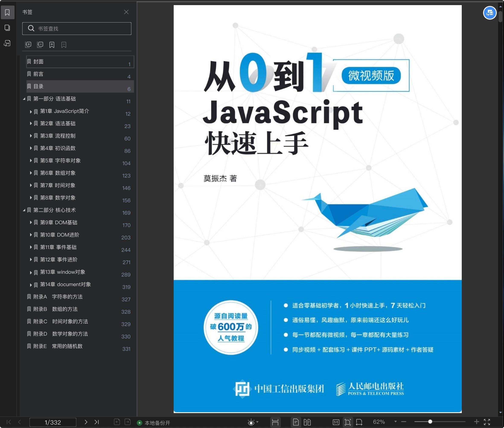Image resolution: width=504 pixels, height=428 pixels.
Task: Select the 目录 bookmark
Action: pos(80,86)
